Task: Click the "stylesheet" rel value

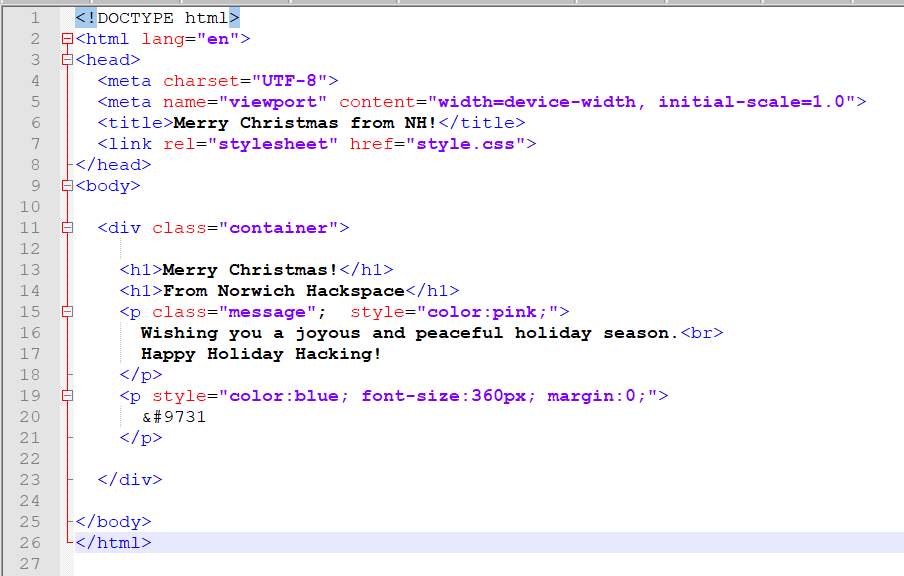Action: coord(273,144)
